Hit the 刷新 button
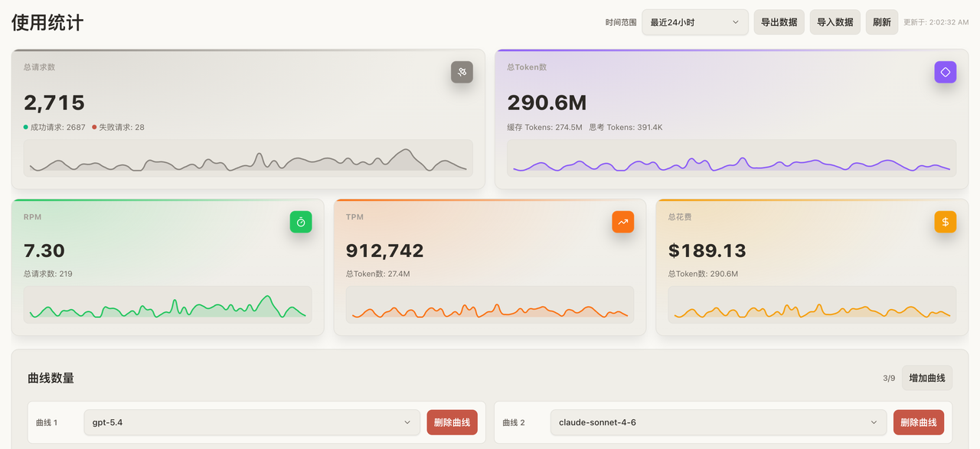The height and width of the screenshot is (449, 980). click(881, 22)
